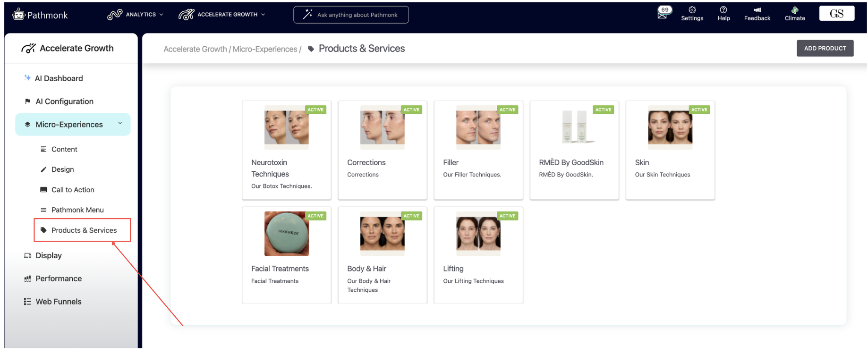868x354 pixels.
Task: Click the Call to Action card icon
Action: [43, 190]
